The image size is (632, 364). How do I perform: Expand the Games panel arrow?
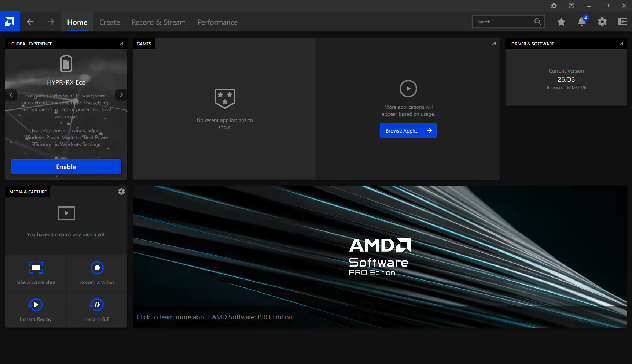494,44
